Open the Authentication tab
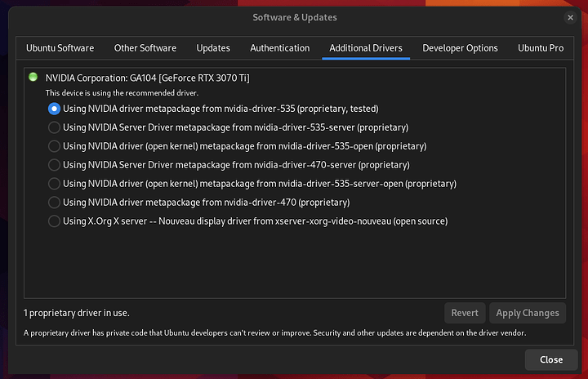588x379 pixels. click(x=280, y=48)
